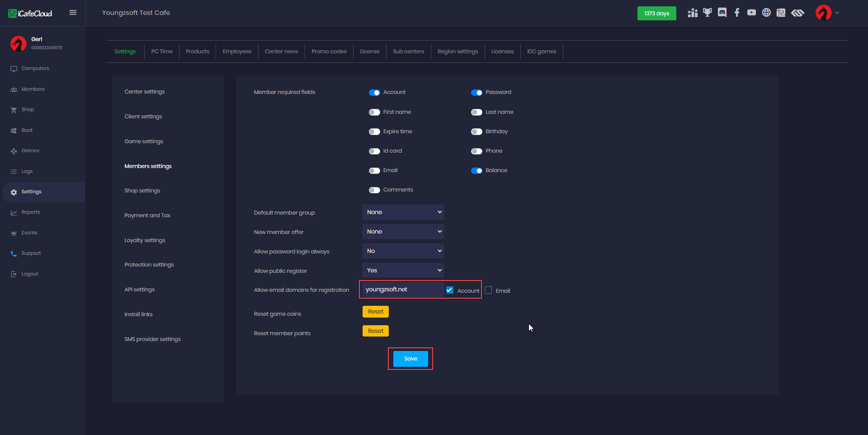The height and width of the screenshot is (435, 868).
Task: Check the Email domain checkbox
Action: pyautogui.click(x=488, y=290)
